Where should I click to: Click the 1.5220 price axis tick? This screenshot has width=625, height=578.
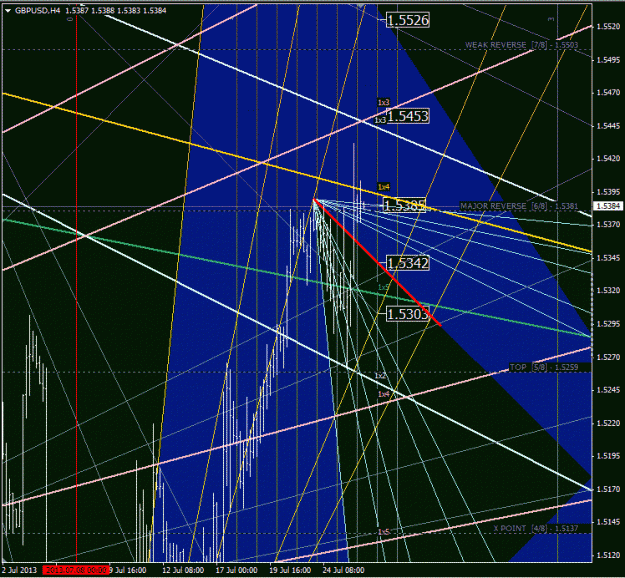click(608, 423)
